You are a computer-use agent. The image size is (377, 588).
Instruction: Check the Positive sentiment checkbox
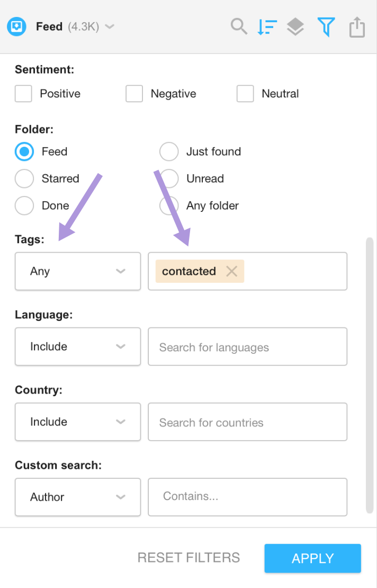23,93
